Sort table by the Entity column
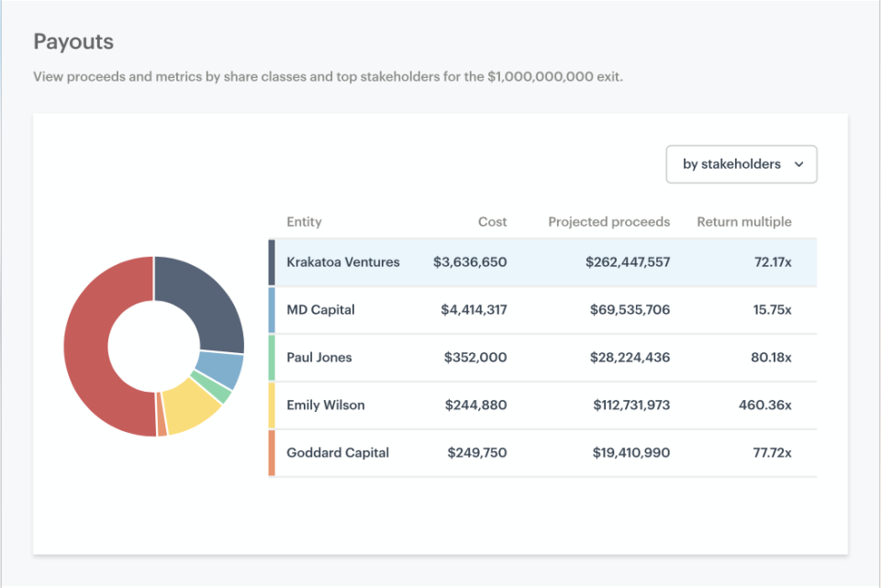This screenshot has width=881, height=588. click(x=304, y=221)
